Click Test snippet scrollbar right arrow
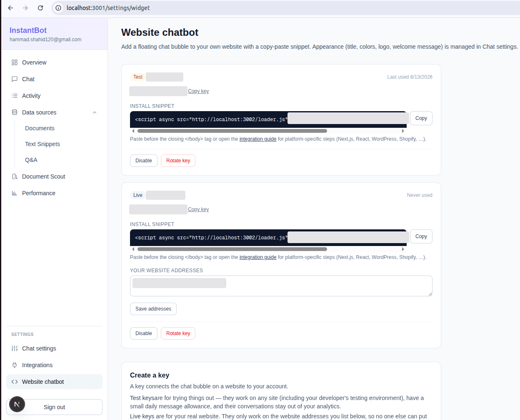Viewport: 520px width, 420px height. point(403,131)
